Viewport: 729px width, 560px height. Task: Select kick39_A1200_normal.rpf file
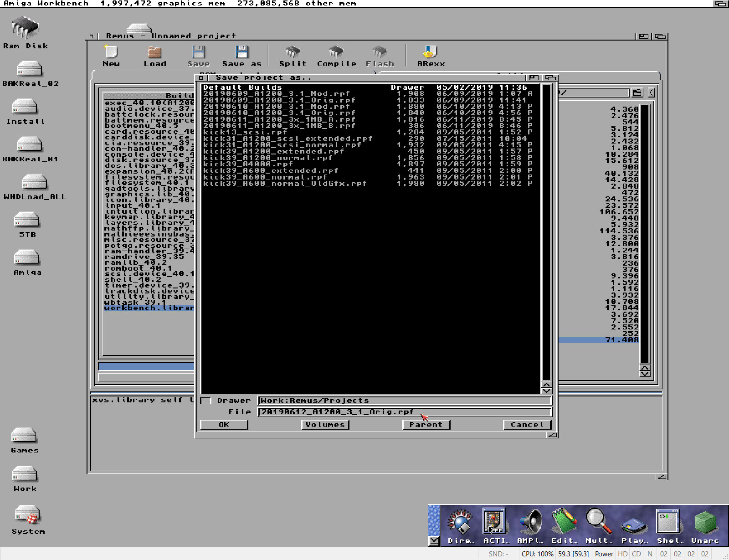pos(370,157)
